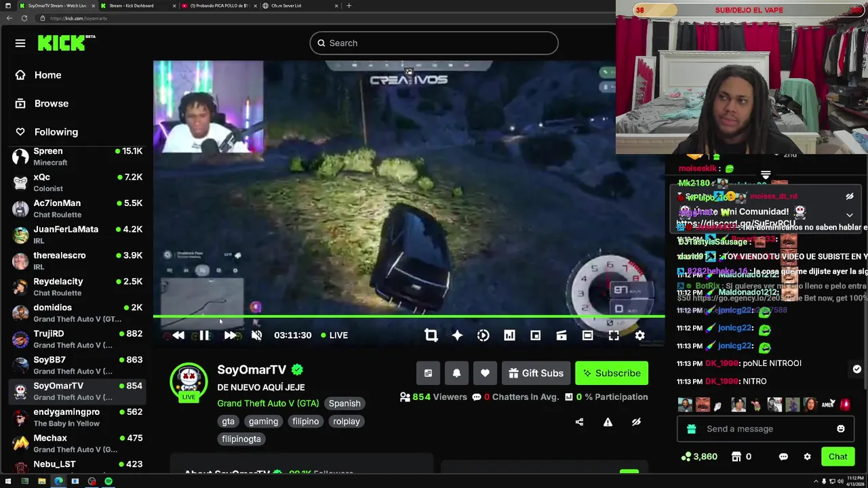Switch to Cfx.re Server List tab
The height and width of the screenshot is (488, 868).
pyautogui.click(x=300, y=5)
